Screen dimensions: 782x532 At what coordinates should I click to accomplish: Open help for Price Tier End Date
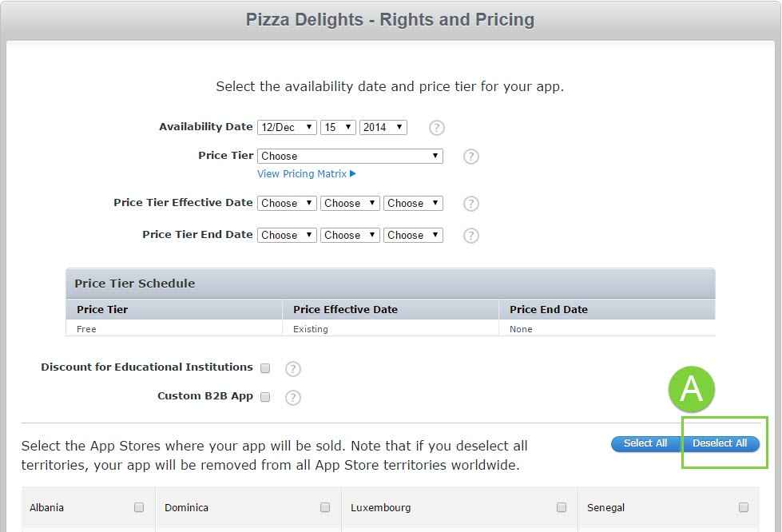471,236
